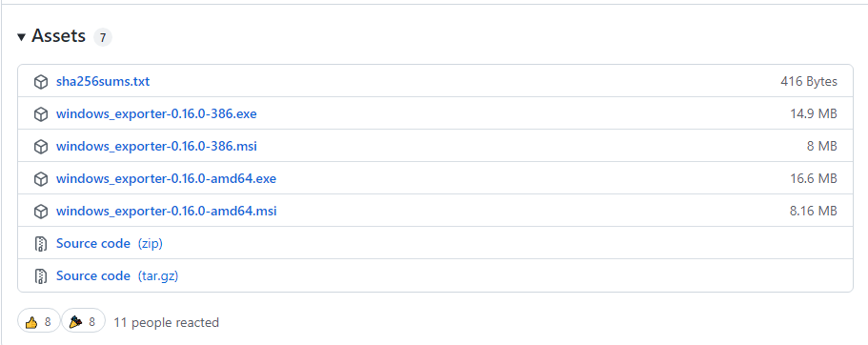Screen dimensions: 868x345
Task: Click the 11 people reacted text
Action: point(166,322)
